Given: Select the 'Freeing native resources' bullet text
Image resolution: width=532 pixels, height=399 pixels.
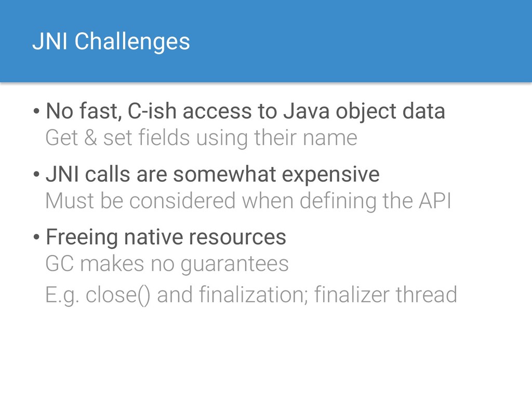Looking at the screenshot, I should [x=166, y=237].
